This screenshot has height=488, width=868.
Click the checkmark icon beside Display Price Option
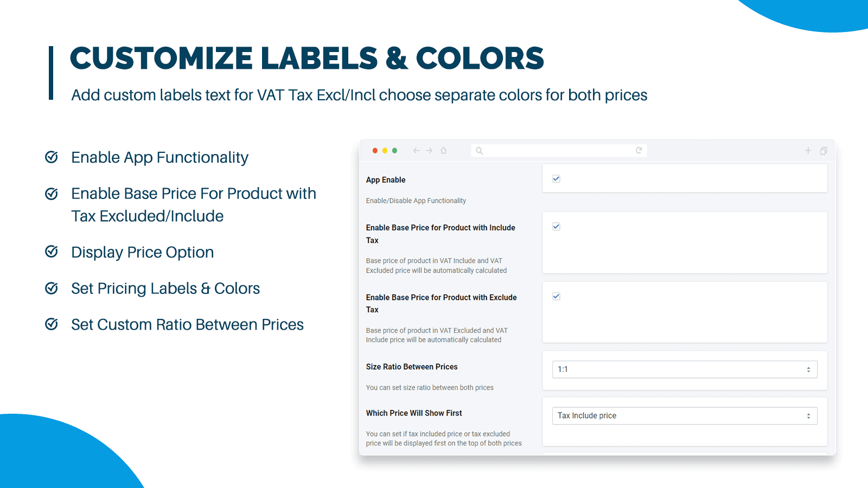[x=52, y=252]
